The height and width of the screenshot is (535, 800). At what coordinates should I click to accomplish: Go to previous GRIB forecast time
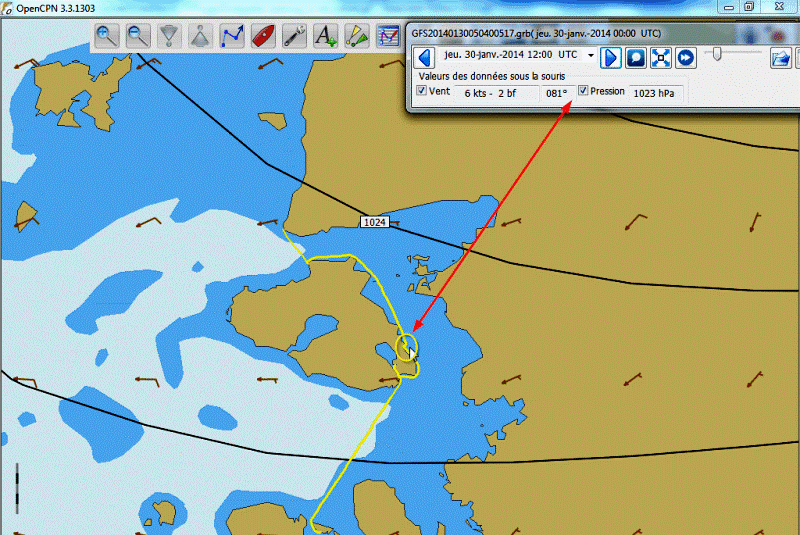424,58
